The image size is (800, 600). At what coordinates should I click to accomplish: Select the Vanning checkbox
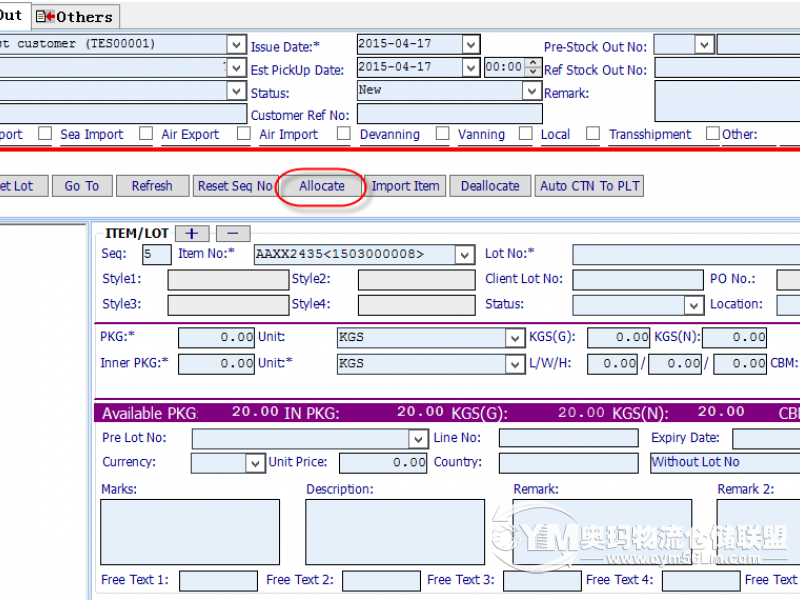point(442,134)
